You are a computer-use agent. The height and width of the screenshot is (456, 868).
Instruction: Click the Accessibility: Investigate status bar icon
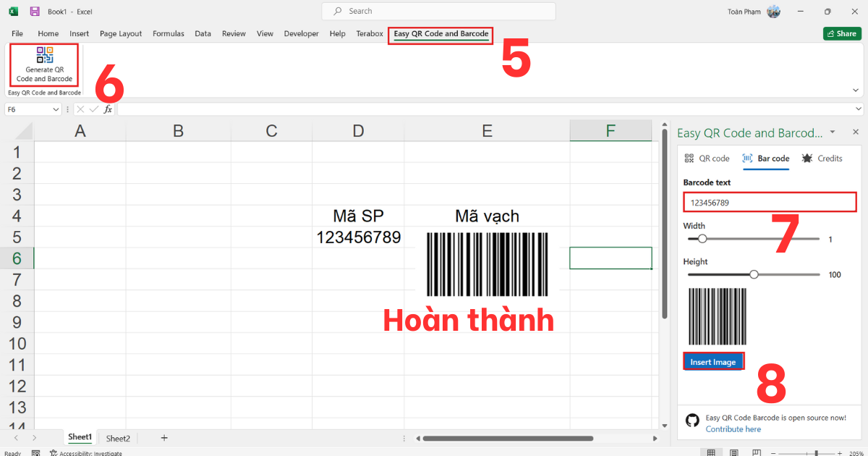coord(54,452)
